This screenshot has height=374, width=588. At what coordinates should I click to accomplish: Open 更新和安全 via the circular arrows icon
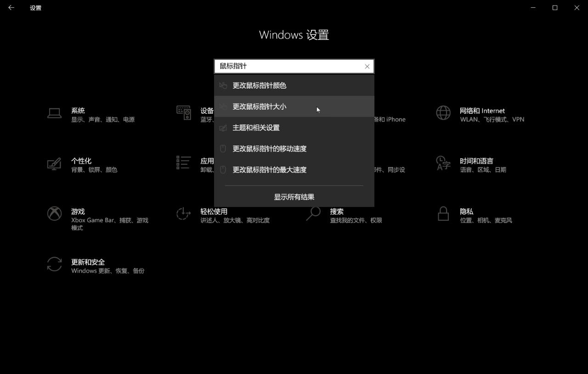tap(54, 264)
